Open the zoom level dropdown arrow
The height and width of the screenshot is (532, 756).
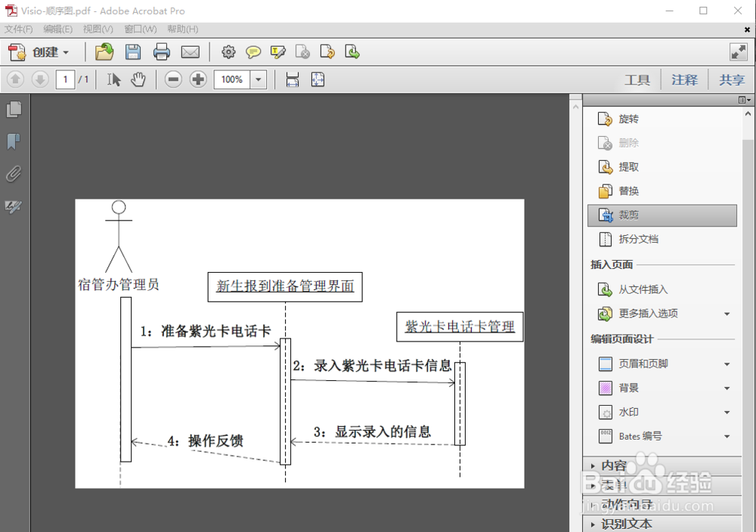(x=259, y=79)
